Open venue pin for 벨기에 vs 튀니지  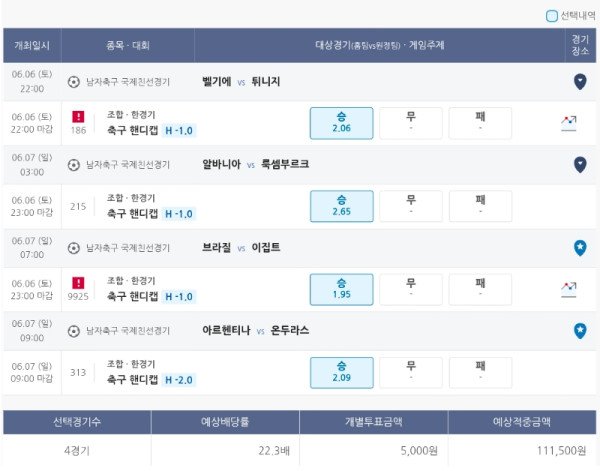coord(580,81)
